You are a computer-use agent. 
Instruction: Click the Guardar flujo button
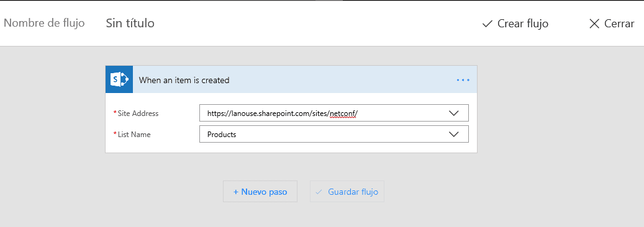pyautogui.click(x=347, y=191)
